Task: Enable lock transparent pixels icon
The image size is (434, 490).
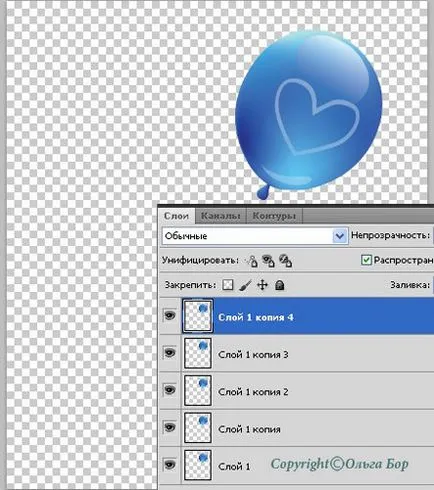Action: (228, 285)
